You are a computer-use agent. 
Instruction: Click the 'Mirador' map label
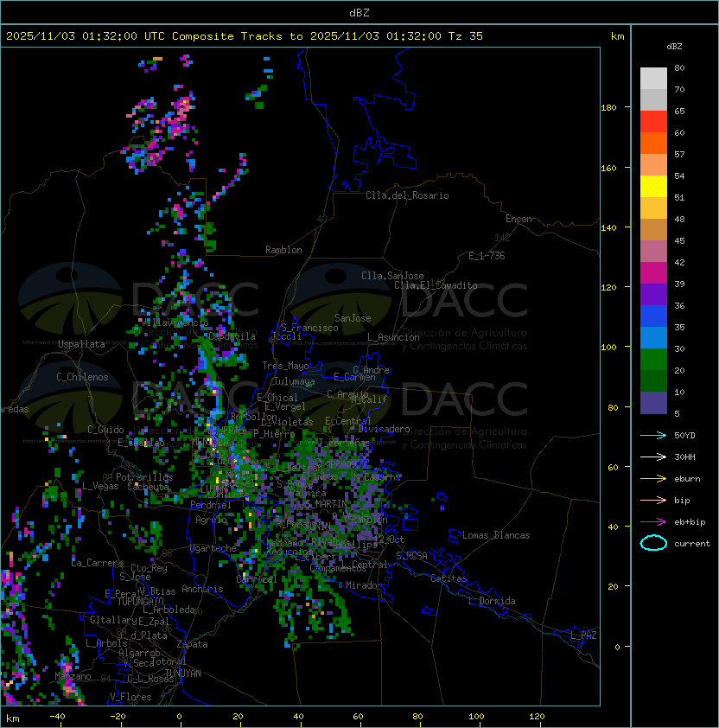point(364,585)
